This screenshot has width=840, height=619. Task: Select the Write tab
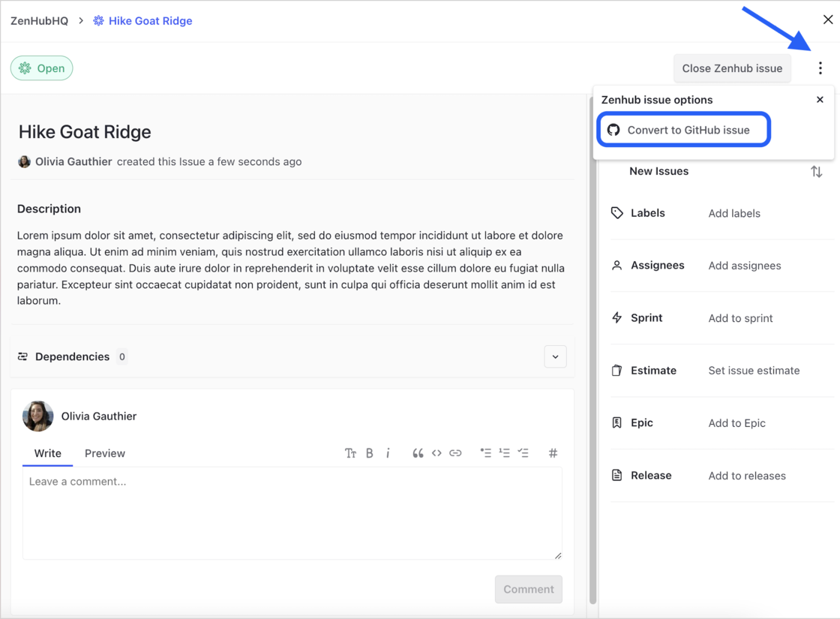pyautogui.click(x=47, y=453)
